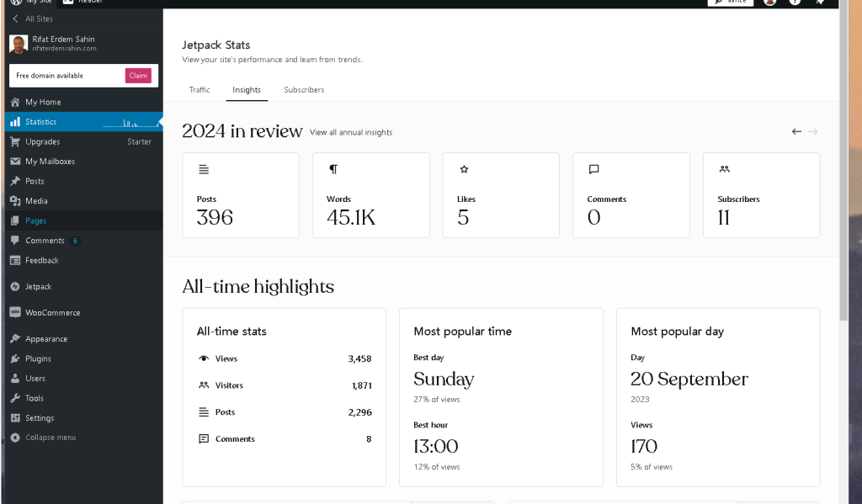
Task: Click the Words pilcrow icon
Action: [x=333, y=169]
